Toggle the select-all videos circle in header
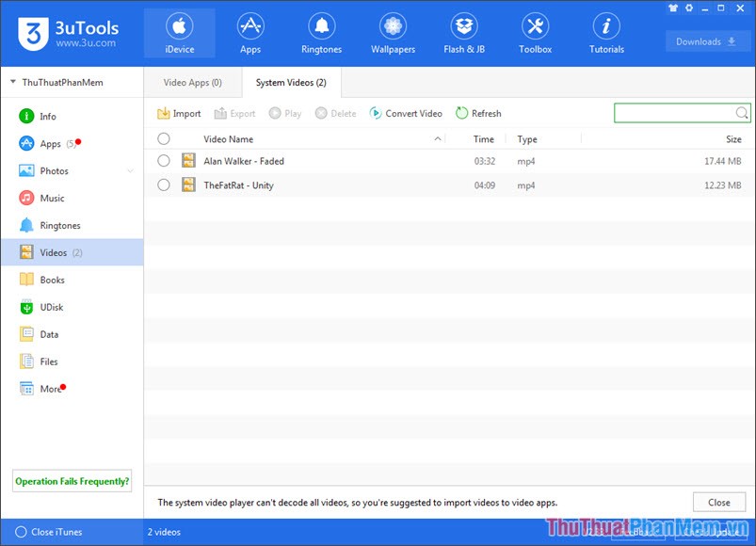This screenshot has width=756, height=546. point(164,139)
